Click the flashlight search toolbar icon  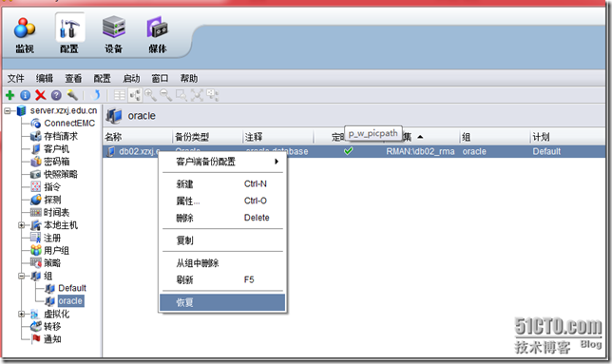[72, 95]
